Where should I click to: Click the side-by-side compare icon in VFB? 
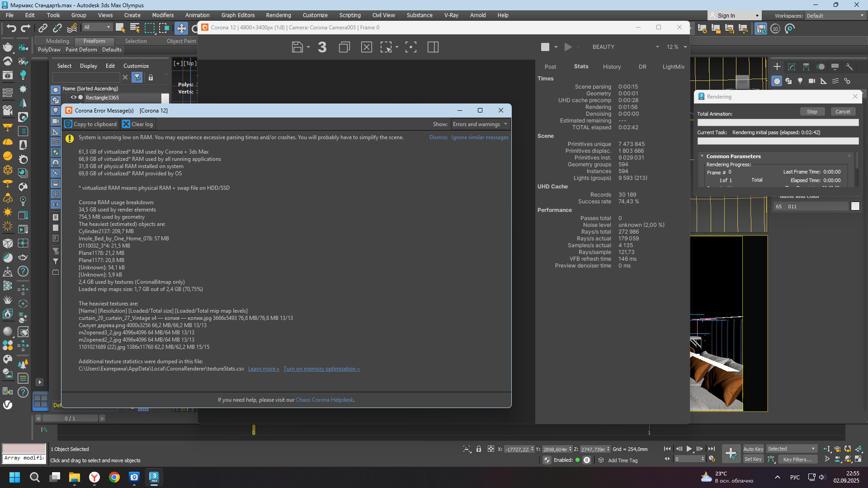[x=433, y=47]
